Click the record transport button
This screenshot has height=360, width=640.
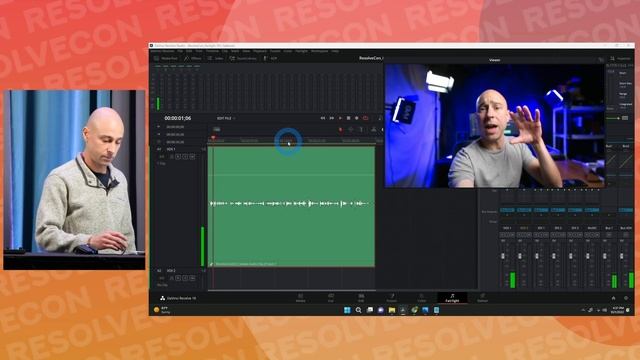tap(356, 118)
